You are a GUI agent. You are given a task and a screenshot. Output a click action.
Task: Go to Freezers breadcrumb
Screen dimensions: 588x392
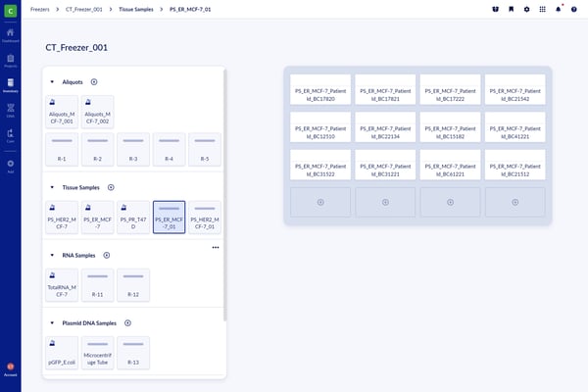40,9
